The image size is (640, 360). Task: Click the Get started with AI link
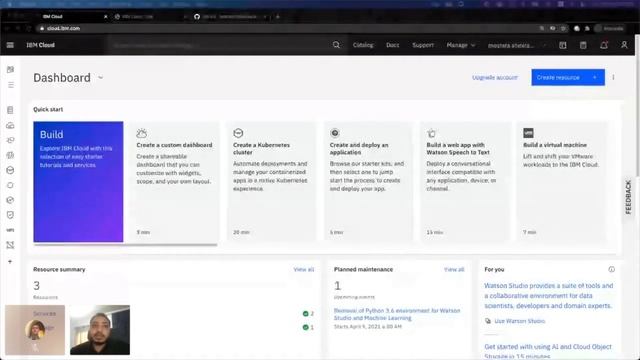(x=548, y=351)
